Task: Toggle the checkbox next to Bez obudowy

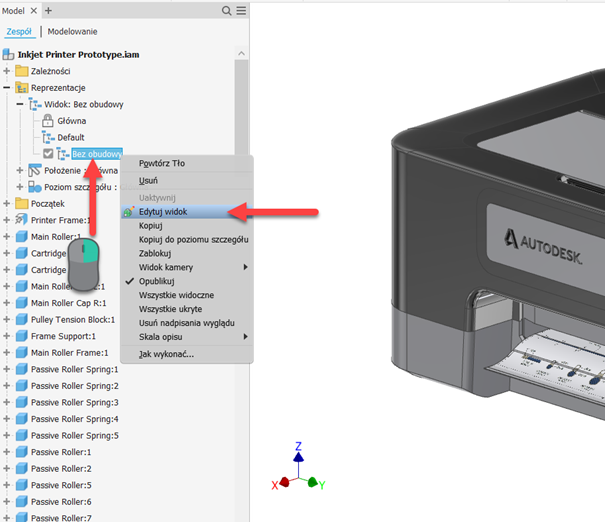Action: (x=48, y=154)
